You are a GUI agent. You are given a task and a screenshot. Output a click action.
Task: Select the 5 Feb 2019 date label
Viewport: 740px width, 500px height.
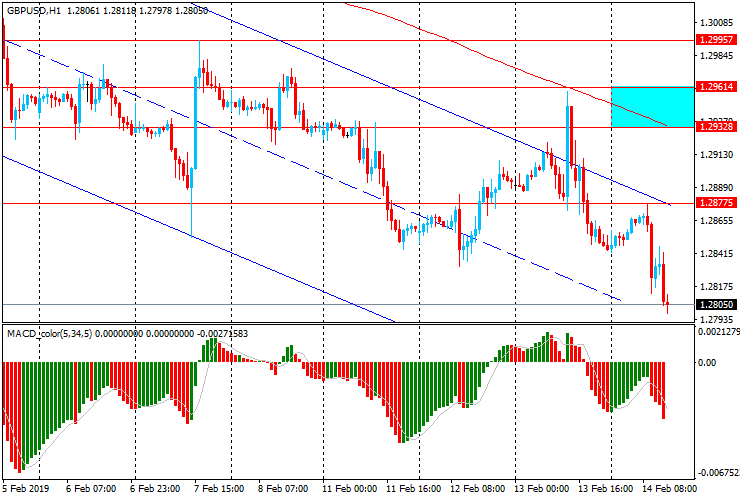[27, 490]
